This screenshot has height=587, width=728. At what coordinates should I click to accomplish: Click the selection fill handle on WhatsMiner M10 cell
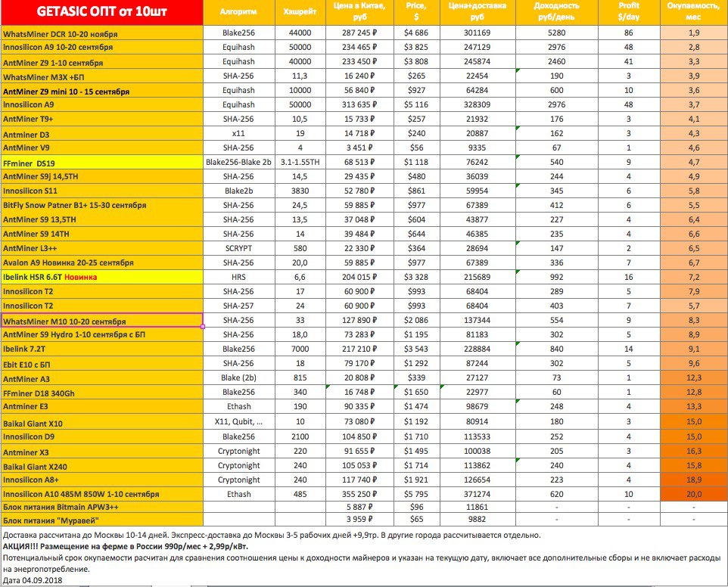[203, 327]
